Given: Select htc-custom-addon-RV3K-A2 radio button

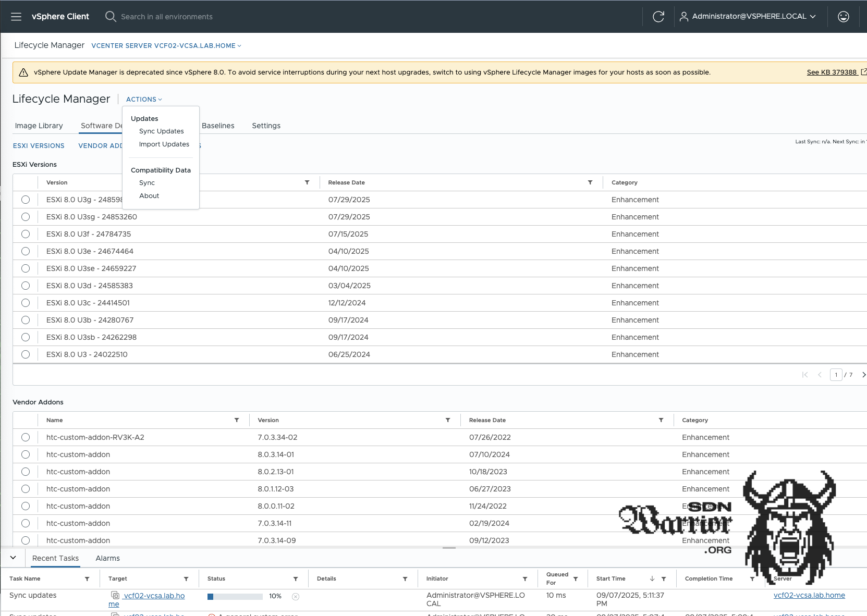Looking at the screenshot, I should (x=26, y=437).
